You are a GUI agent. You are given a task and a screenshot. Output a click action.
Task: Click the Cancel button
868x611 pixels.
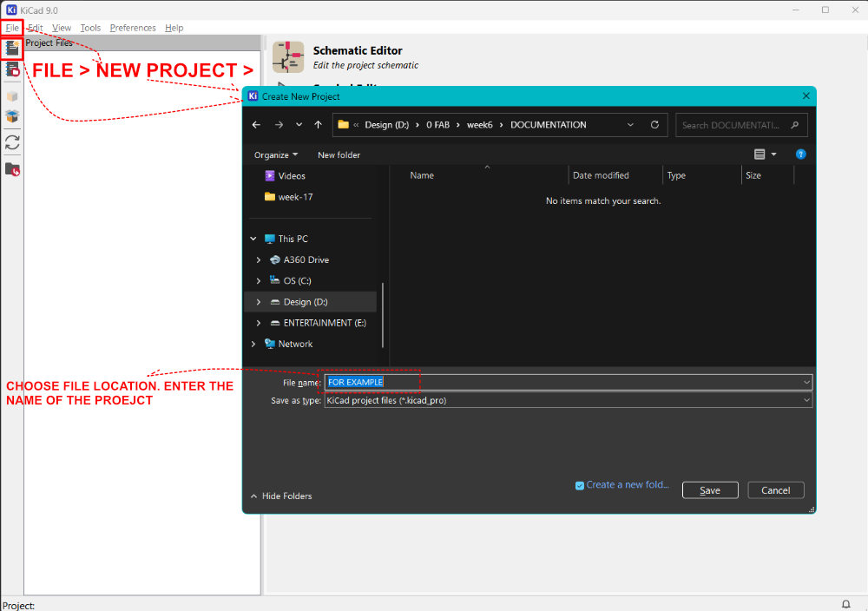click(x=775, y=490)
